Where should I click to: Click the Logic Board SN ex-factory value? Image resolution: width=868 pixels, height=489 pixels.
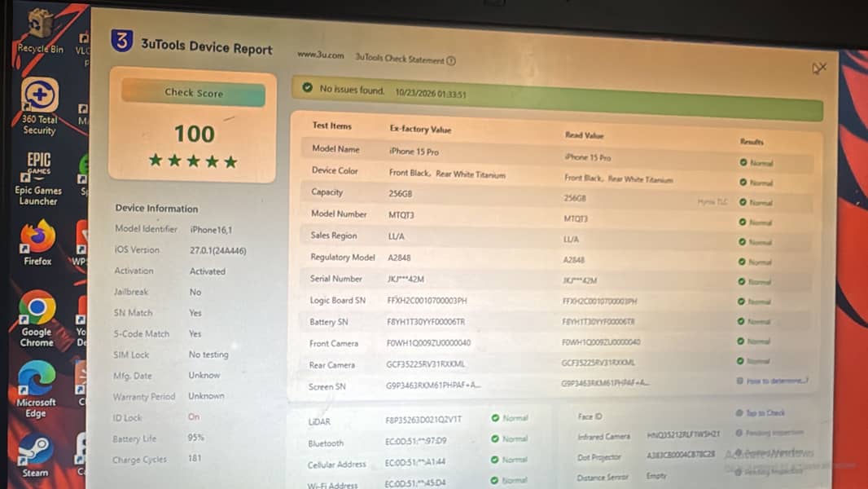pyautogui.click(x=427, y=301)
